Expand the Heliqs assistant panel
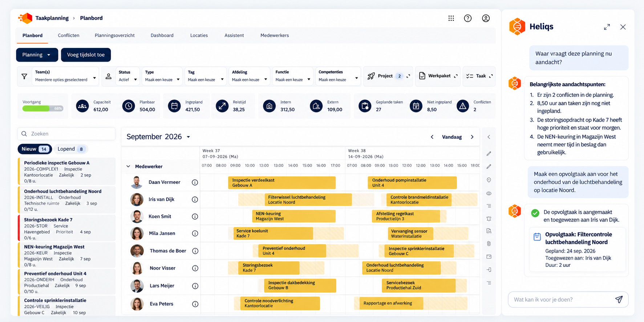The image size is (644, 322). pyautogui.click(x=607, y=27)
